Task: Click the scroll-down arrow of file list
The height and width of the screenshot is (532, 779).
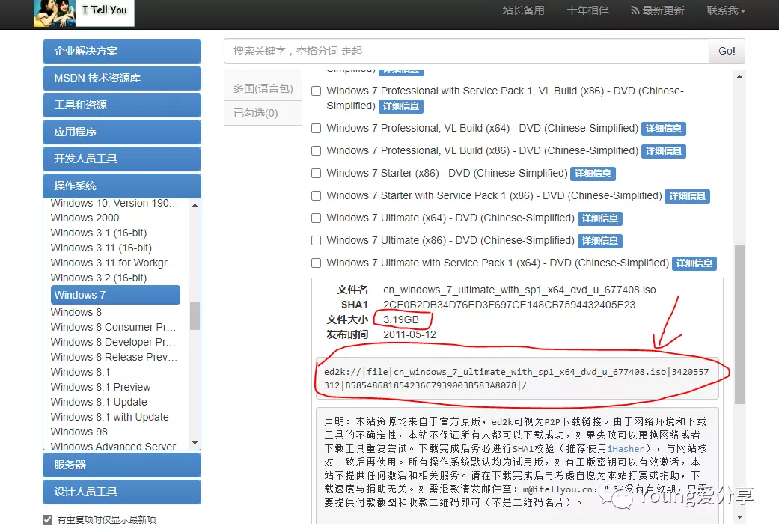Action: click(x=739, y=517)
